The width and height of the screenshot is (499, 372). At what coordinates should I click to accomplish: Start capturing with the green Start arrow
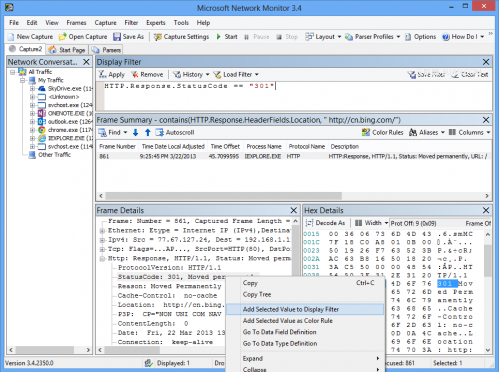tap(219, 37)
